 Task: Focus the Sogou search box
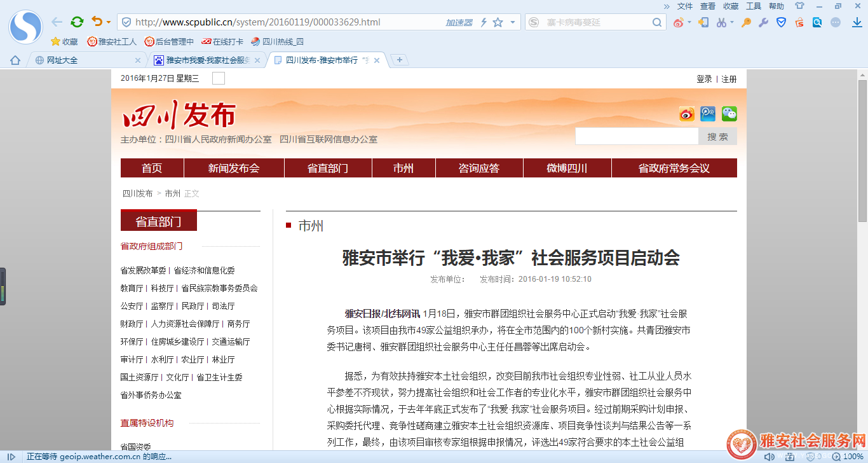(594, 22)
